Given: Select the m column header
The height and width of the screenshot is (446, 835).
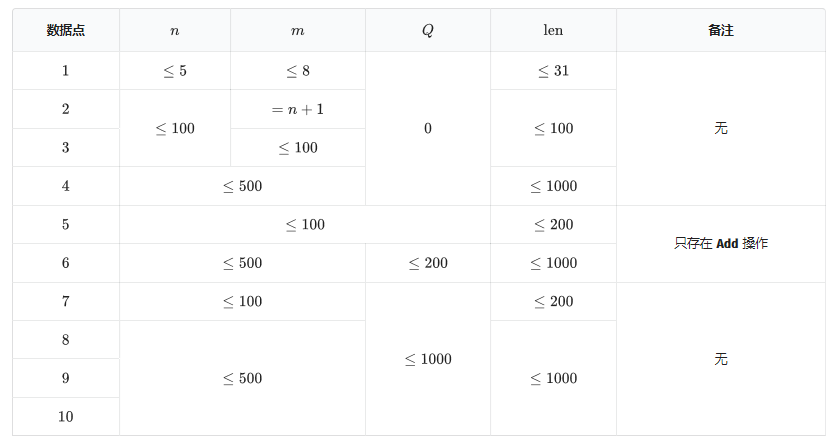Looking at the screenshot, I should 298,31.
